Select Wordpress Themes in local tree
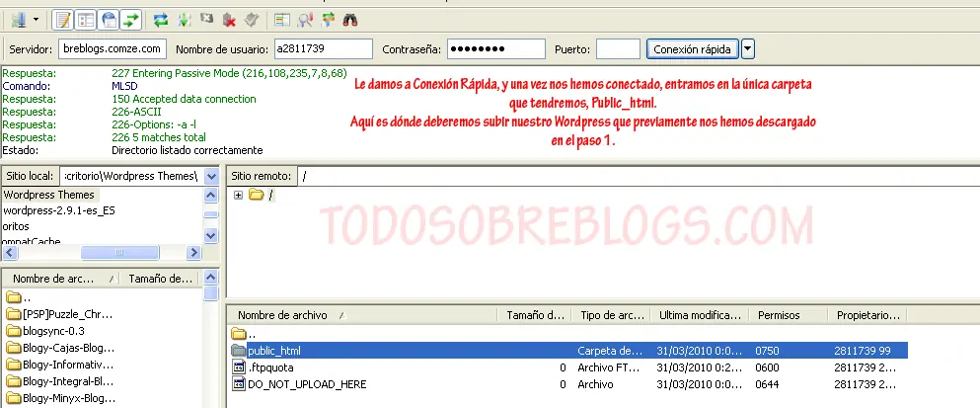This screenshot has height=408, width=980. click(x=49, y=195)
